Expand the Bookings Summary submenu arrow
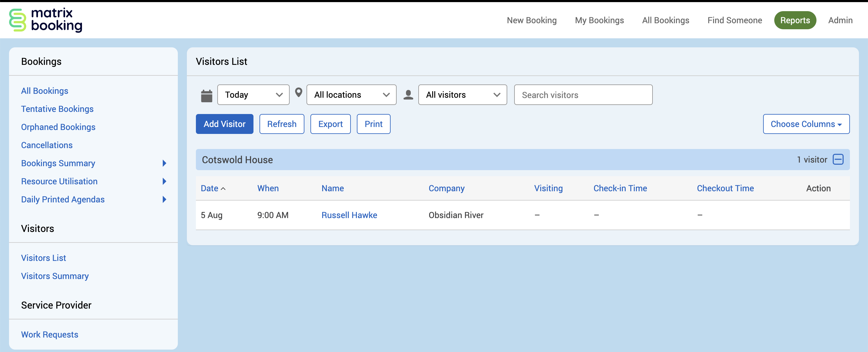The image size is (868, 352). pyautogui.click(x=165, y=163)
